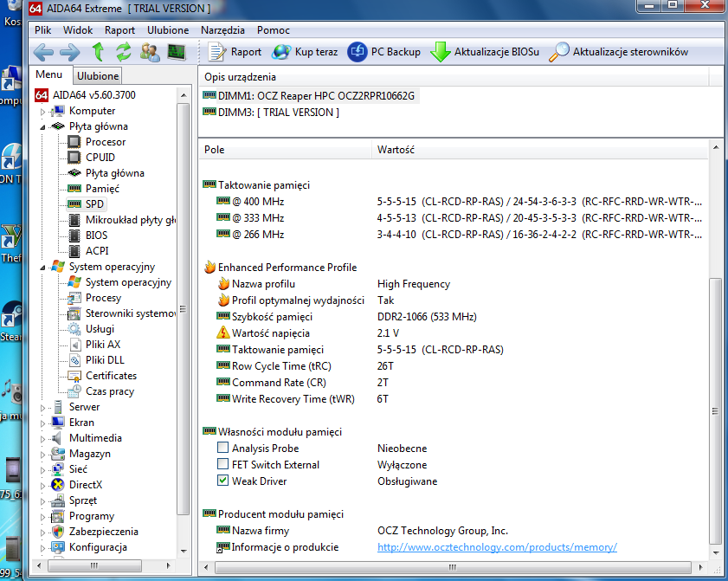Expand the Programy tree node
This screenshot has height=581, width=728.
42,517
